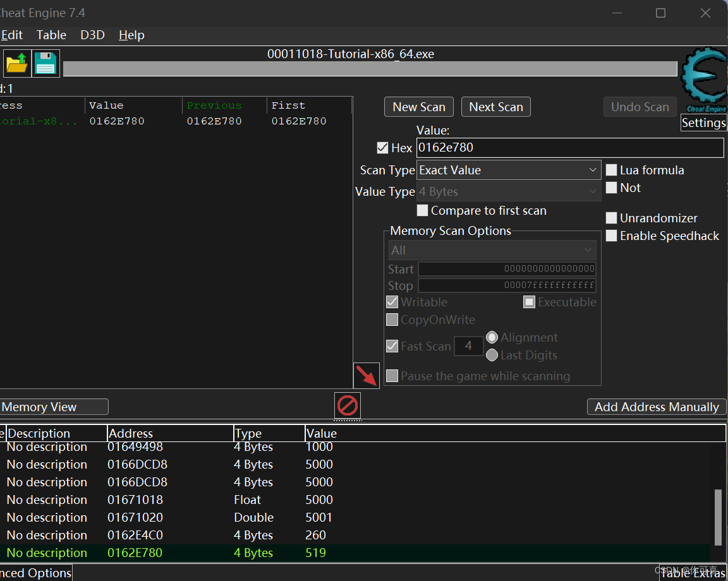Copy selected addresses with red arrow button
Screen dimensions: 728x581
click(x=367, y=375)
